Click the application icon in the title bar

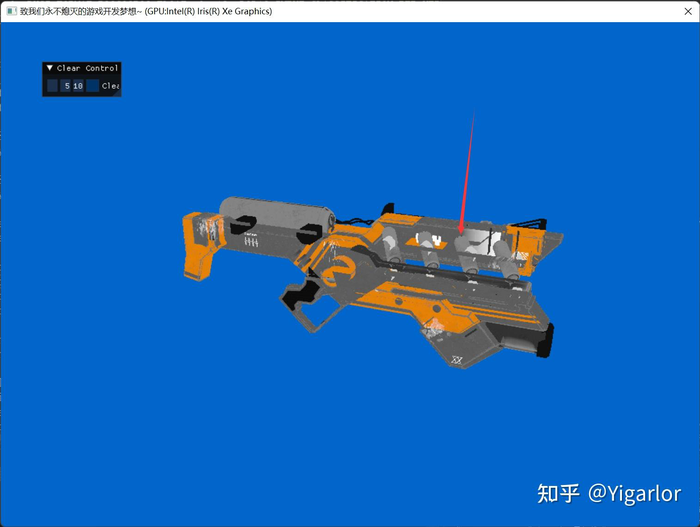click(10, 10)
